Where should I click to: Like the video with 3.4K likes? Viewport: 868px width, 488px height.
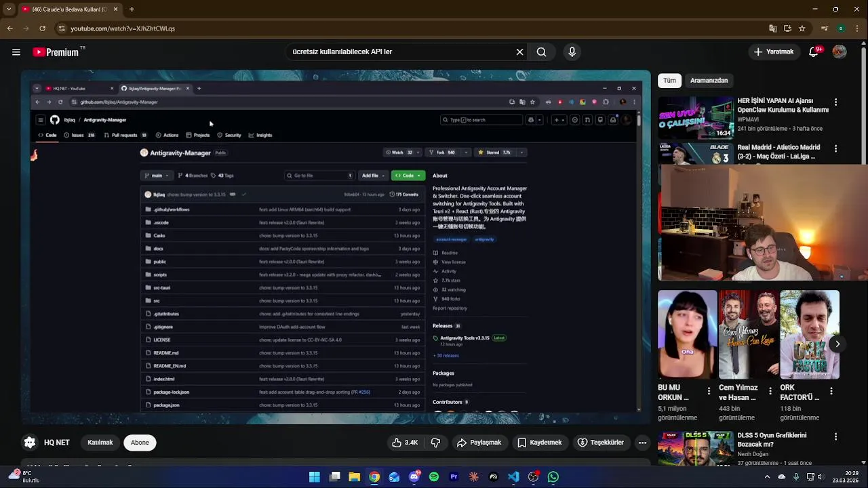point(405,443)
